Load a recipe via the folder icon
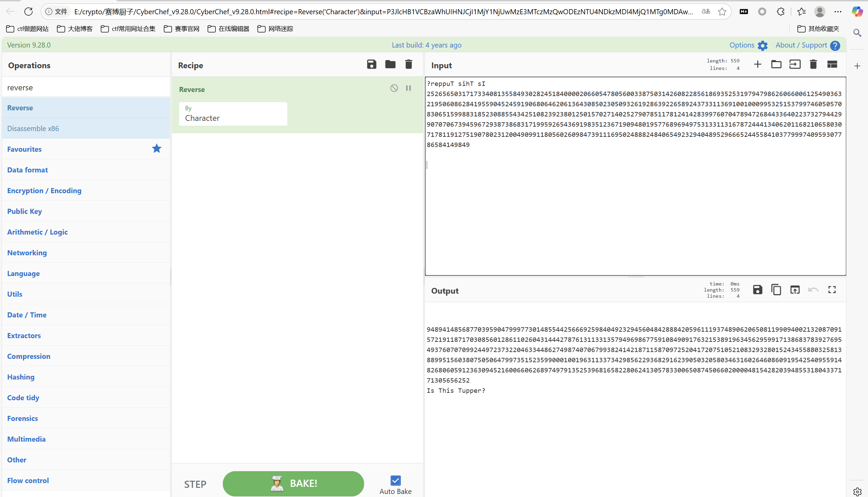Viewport: 868px width, 497px height. click(390, 64)
